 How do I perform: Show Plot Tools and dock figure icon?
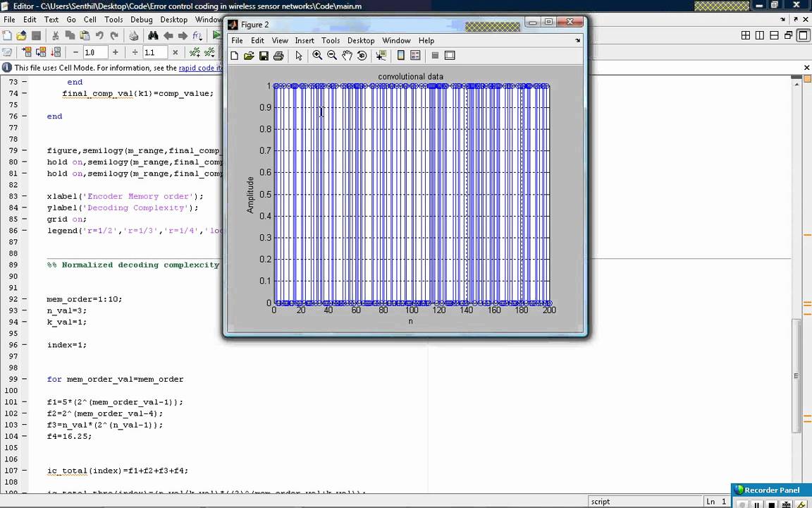pos(450,56)
